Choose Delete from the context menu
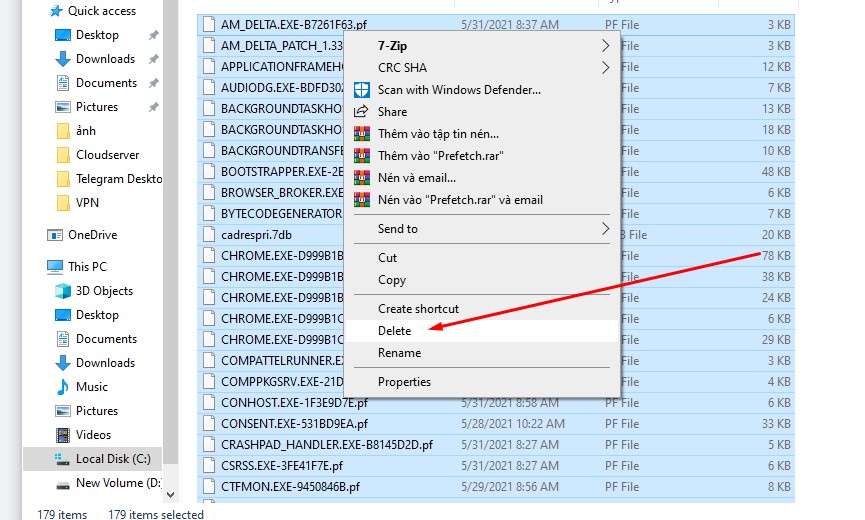This screenshot has width=865, height=520. (394, 331)
